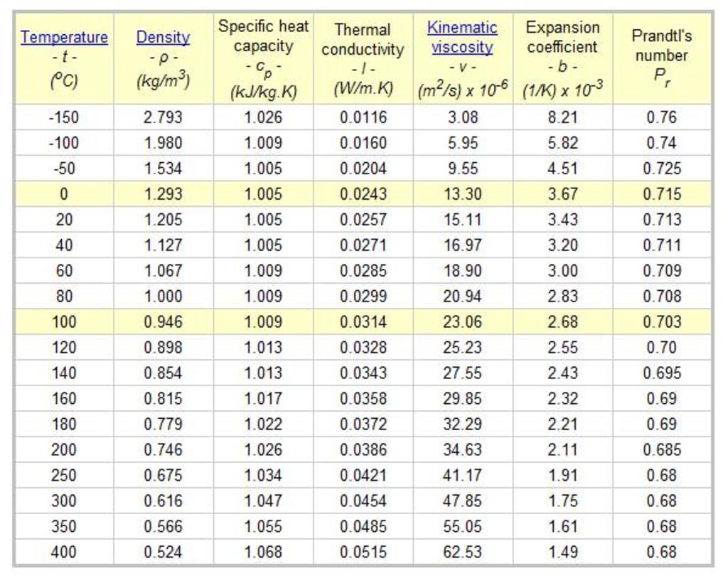Click kinematic viscosity value 62.53
The width and height of the screenshot is (728, 576).
pyautogui.click(x=462, y=552)
